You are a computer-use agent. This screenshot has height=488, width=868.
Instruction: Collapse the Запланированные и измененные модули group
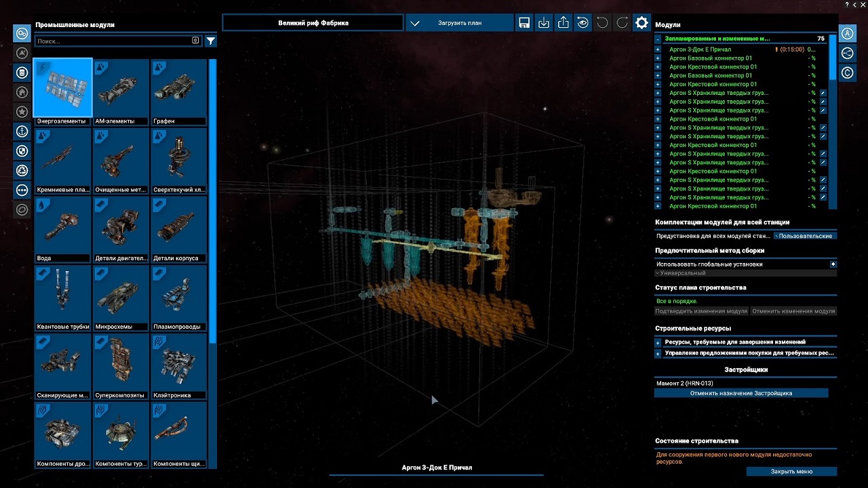pos(658,39)
